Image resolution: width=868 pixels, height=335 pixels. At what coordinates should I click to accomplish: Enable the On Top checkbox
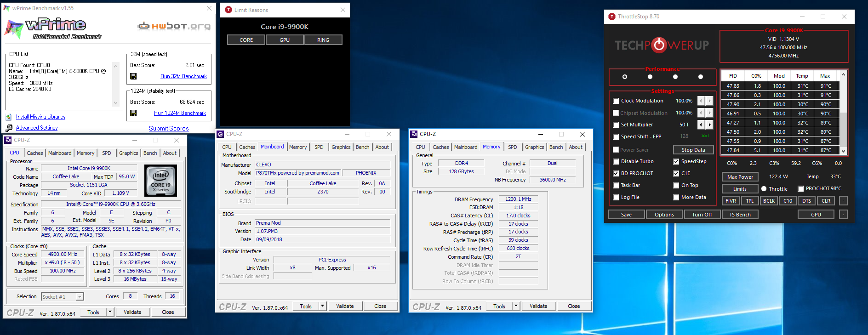[676, 186]
